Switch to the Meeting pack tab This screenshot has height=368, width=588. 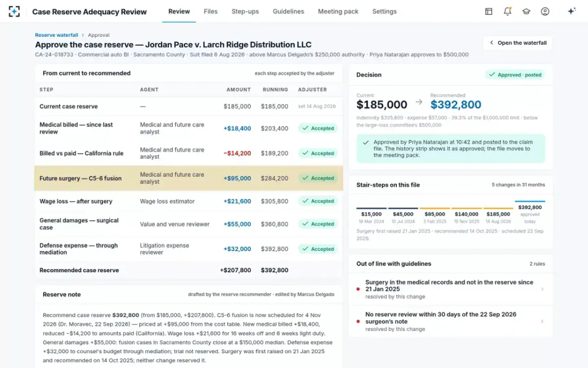pos(338,11)
